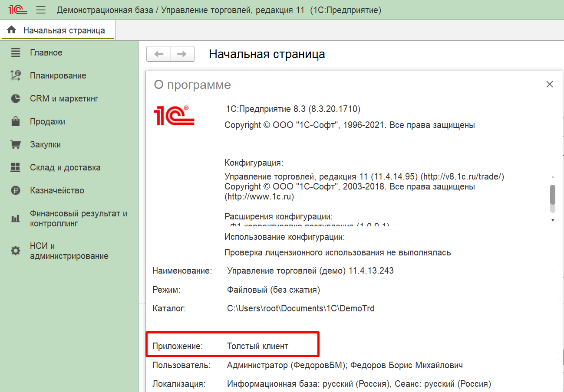Open the Казначейство section
Viewport: 564px width, 392px height.
(x=57, y=190)
